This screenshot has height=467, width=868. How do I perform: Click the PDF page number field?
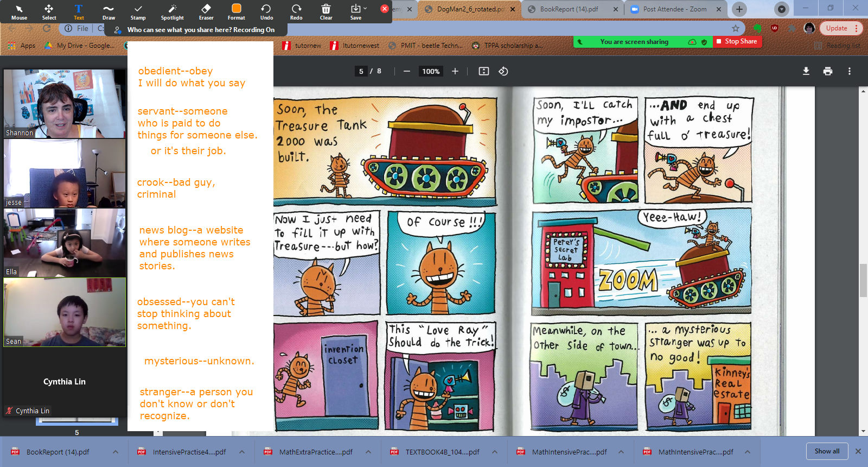361,71
